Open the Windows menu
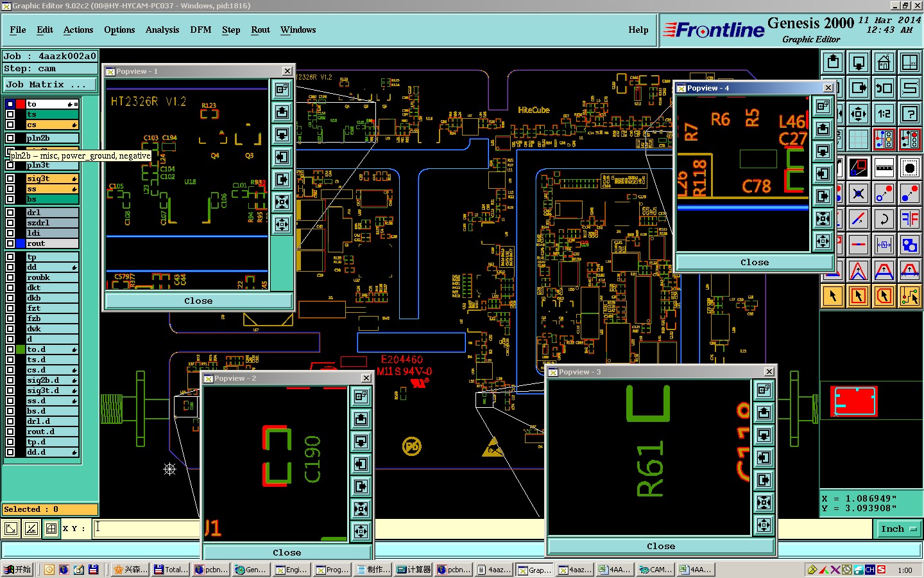This screenshot has height=578, width=924. pos(298,30)
